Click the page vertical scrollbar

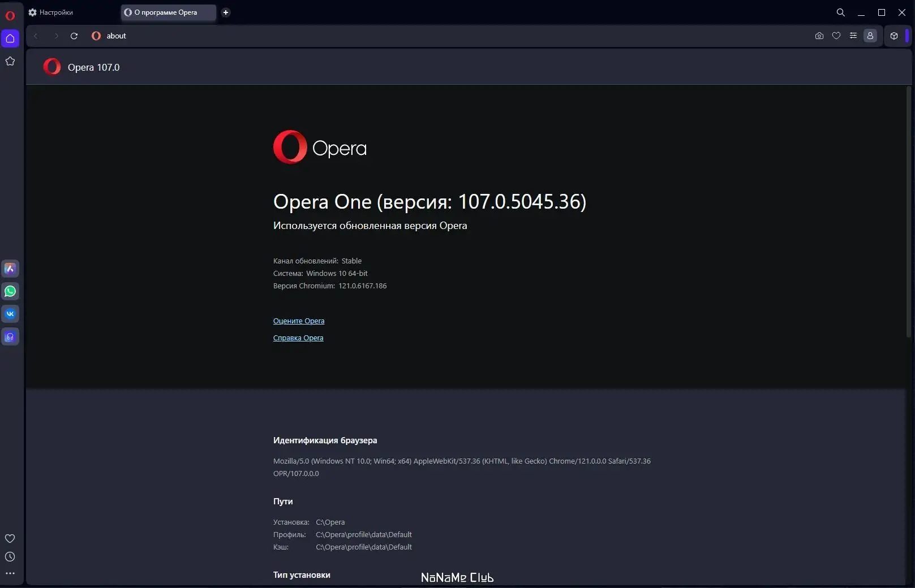coord(909,212)
